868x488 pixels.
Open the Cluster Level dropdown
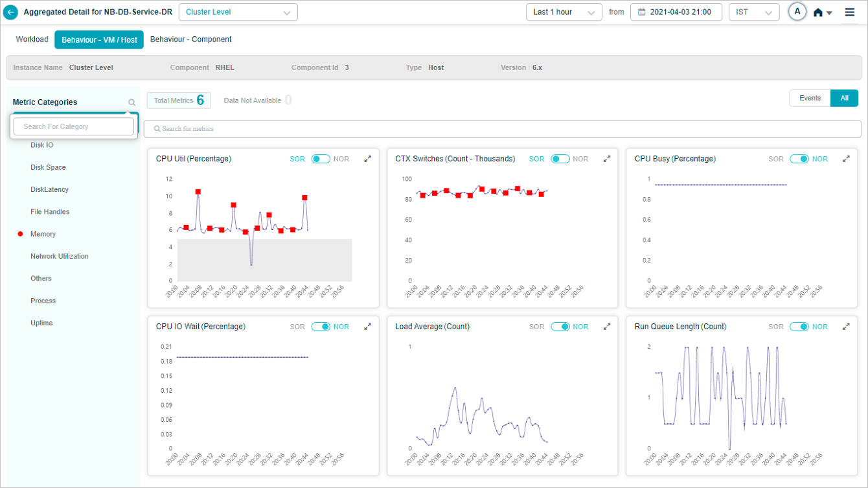click(x=238, y=12)
